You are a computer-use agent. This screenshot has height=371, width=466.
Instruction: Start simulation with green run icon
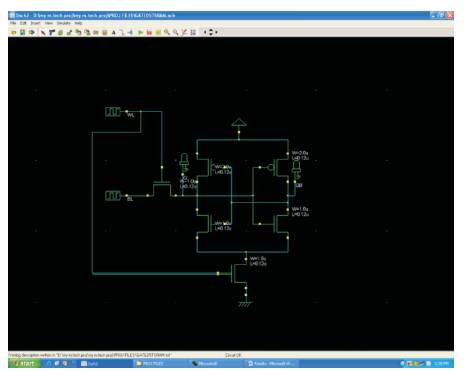coord(140,32)
